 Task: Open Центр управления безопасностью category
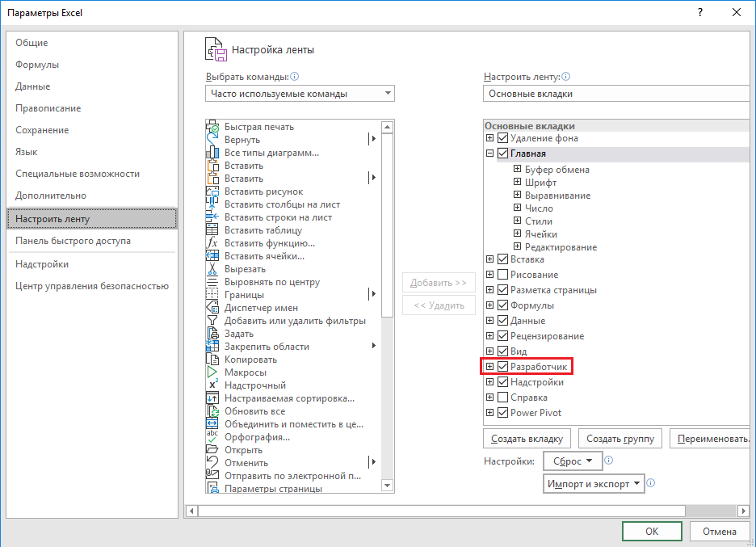[x=92, y=286]
